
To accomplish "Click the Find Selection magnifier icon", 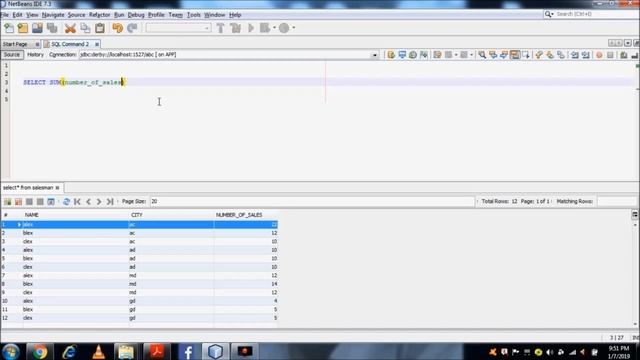I will coord(482,55).
